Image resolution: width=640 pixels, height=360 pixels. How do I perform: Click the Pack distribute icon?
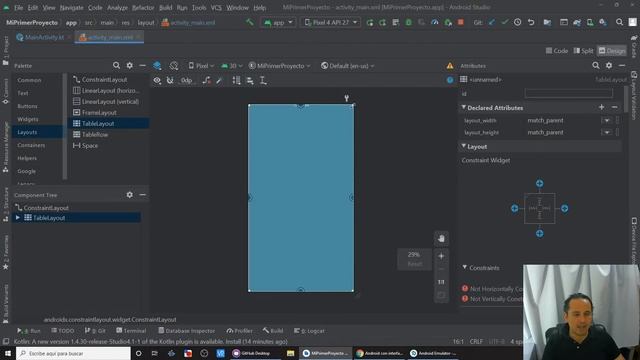click(237, 81)
